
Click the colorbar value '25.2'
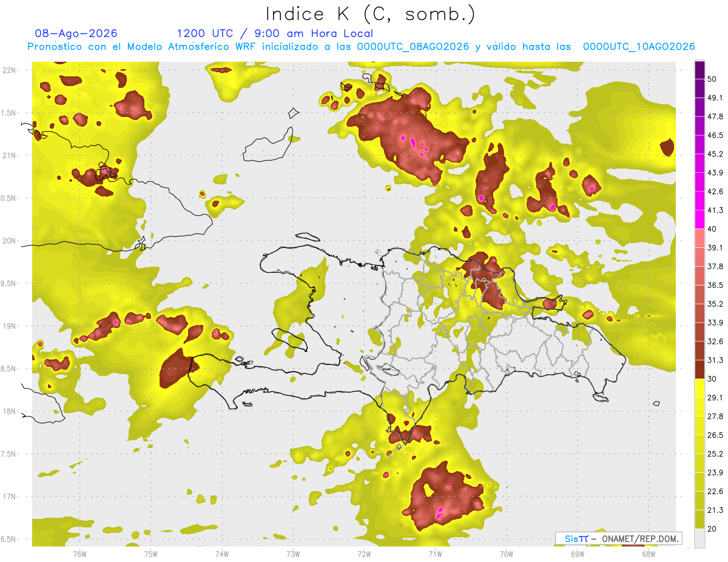point(715,454)
